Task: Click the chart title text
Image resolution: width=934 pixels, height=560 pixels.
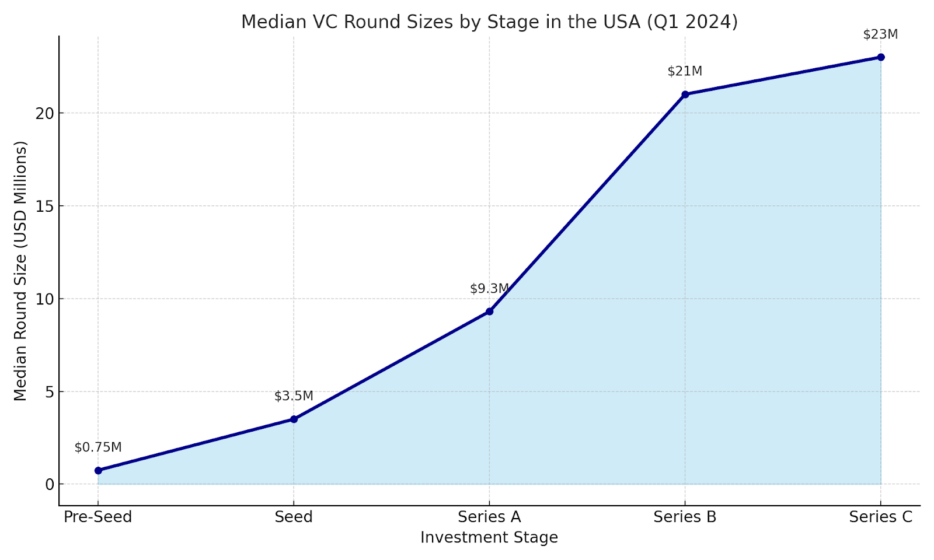Action: (x=489, y=22)
